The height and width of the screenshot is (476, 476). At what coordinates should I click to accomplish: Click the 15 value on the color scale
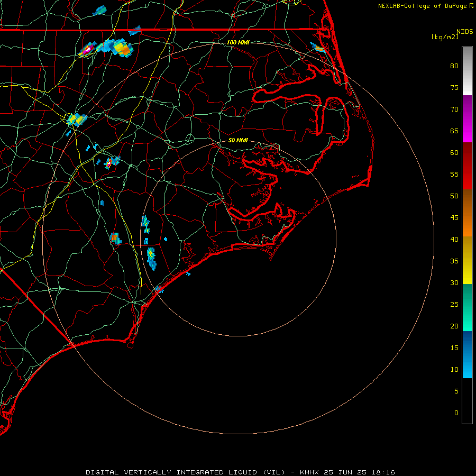tap(454, 348)
